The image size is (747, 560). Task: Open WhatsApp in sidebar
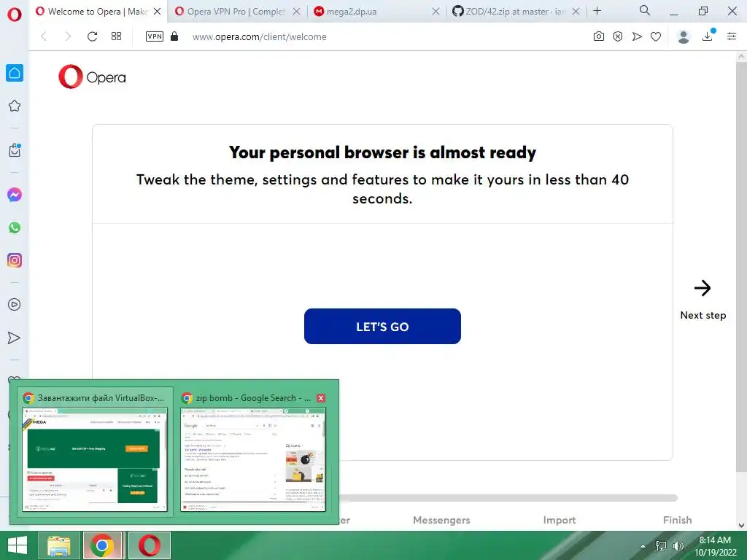click(x=15, y=227)
